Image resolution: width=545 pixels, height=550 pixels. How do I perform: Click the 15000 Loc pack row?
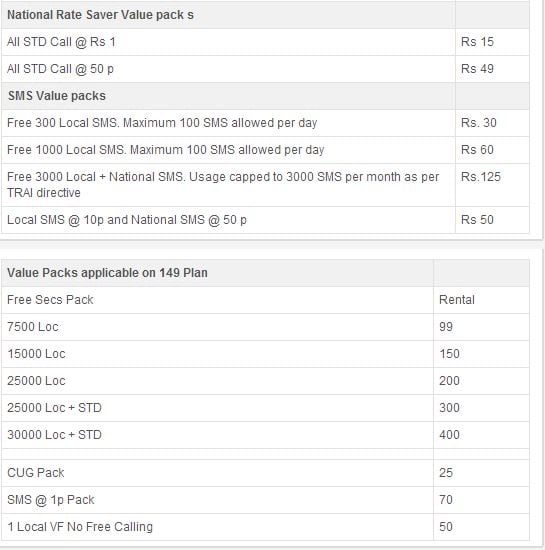point(265,354)
